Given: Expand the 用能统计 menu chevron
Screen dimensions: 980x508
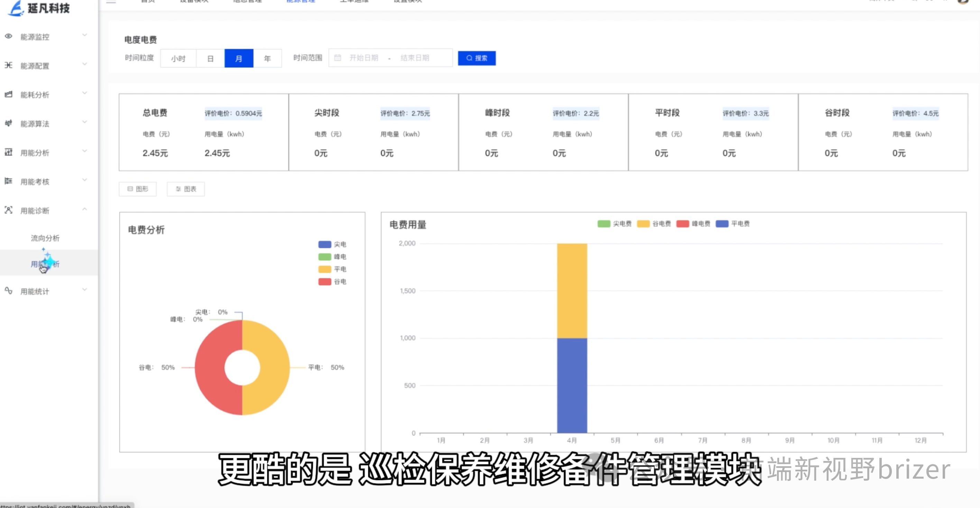Looking at the screenshot, I should [84, 289].
